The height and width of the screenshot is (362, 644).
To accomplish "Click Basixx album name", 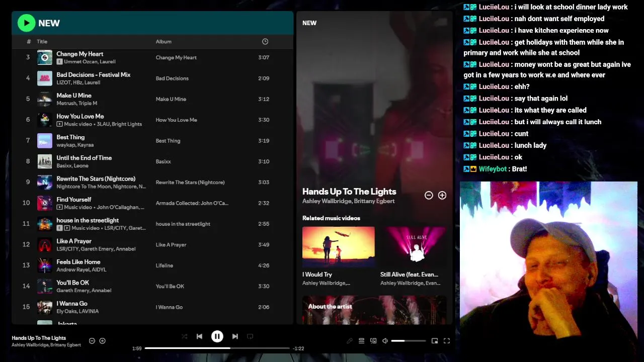I will click(164, 162).
